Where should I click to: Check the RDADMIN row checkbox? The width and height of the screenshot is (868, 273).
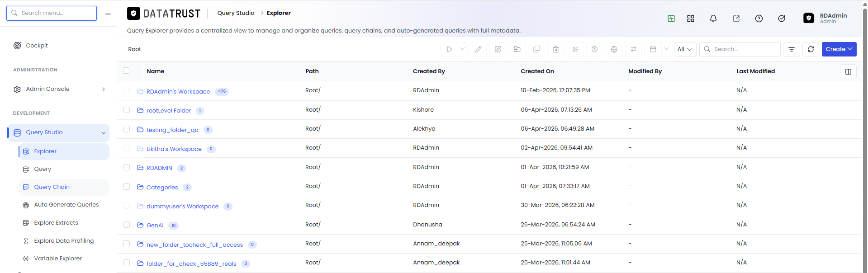pyautogui.click(x=127, y=167)
